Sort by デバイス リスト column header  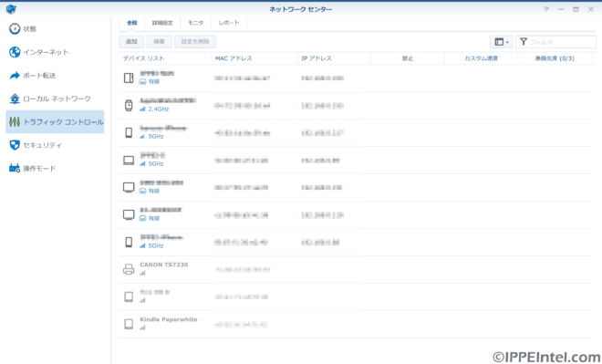[165, 58]
